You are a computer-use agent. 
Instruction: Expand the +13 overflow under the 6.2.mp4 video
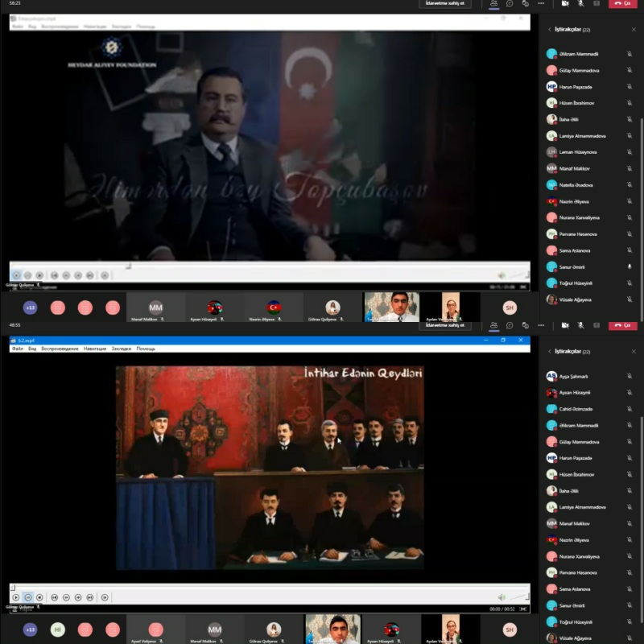[x=30, y=630]
